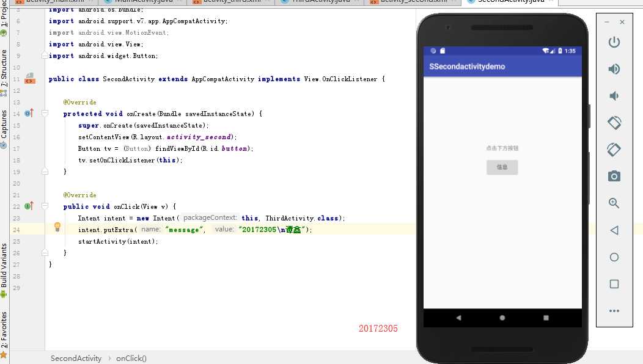643x364 pixels.
Task: Click the override gutter icon beside onCreate
Action: (x=29, y=113)
